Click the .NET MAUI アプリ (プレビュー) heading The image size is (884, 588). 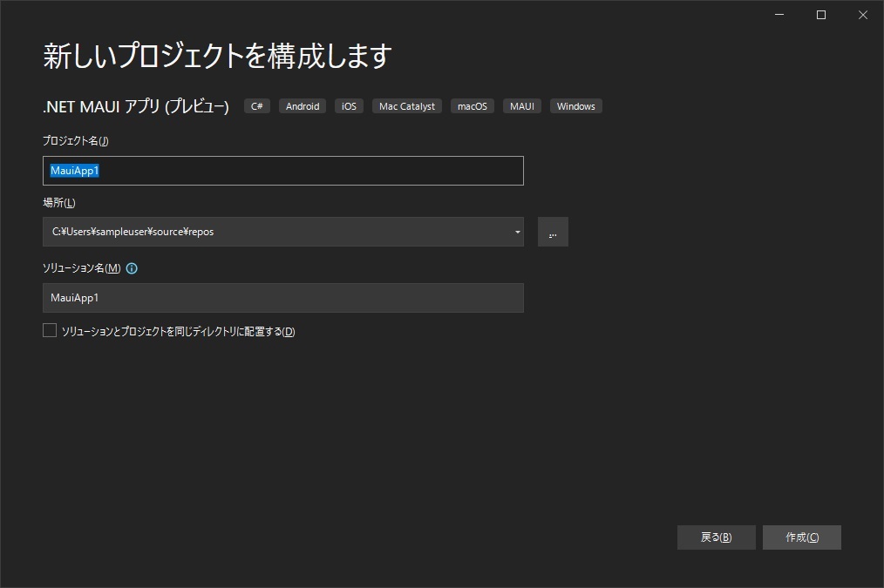[136, 106]
